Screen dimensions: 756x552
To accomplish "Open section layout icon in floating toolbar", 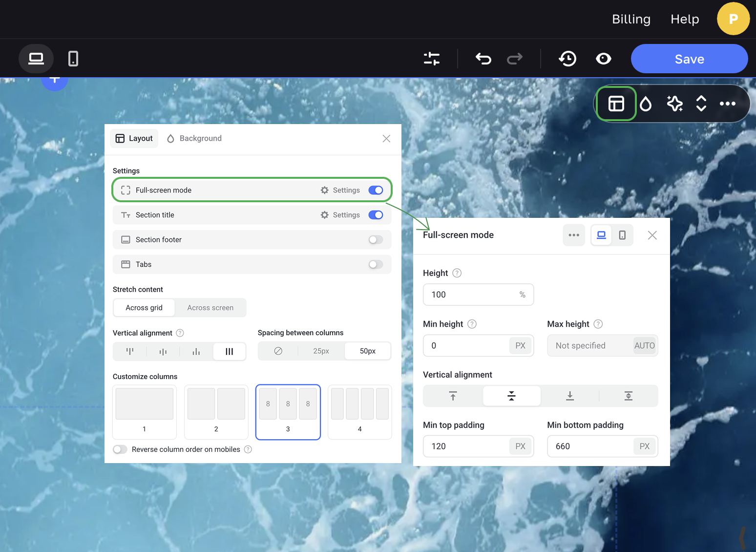I will 616,104.
